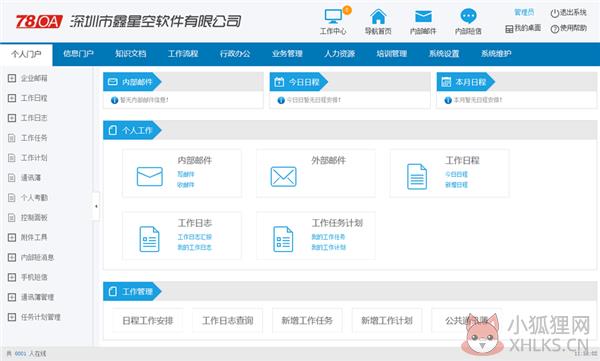Click the 退出系统 power icon
Viewport: 600px width, 361px height.
(x=554, y=13)
